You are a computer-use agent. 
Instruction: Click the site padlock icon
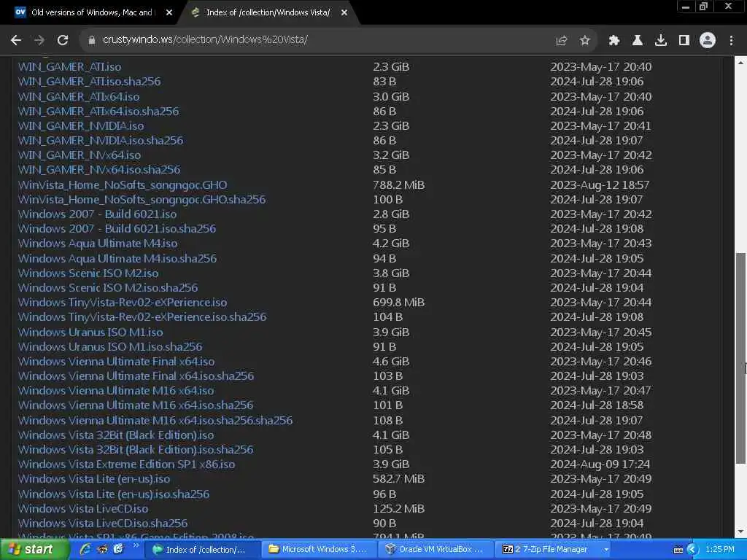coord(92,41)
